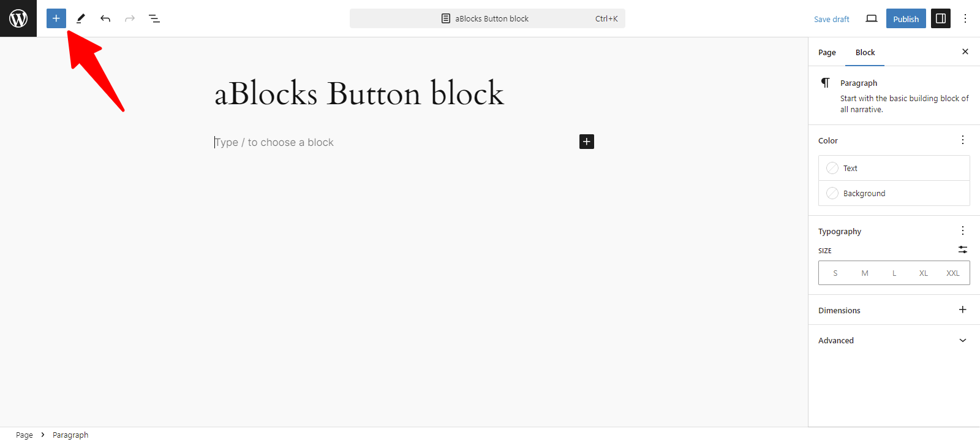The height and width of the screenshot is (442, 980).
Task: Click the Ctrl+K shortcut hint
Action: pos(606,19)
